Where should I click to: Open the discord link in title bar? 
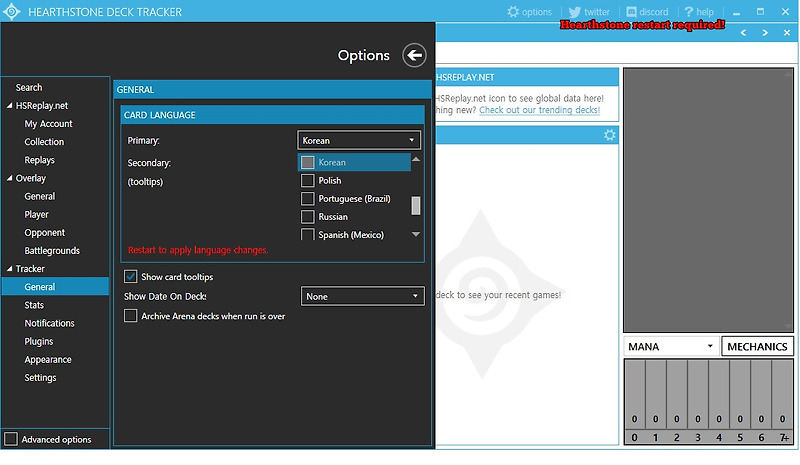point(647,12)
